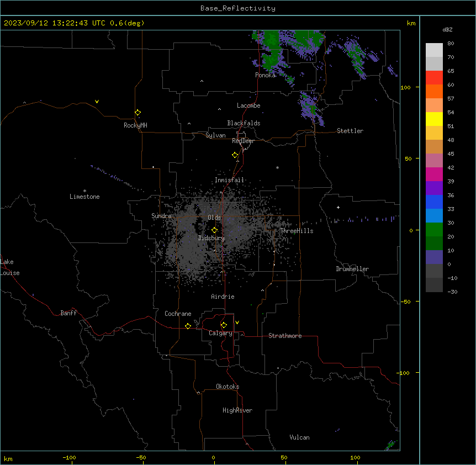Click the white asterisk marker east of Innisfail
Screen dimensions: 476x465
(277, 167)
